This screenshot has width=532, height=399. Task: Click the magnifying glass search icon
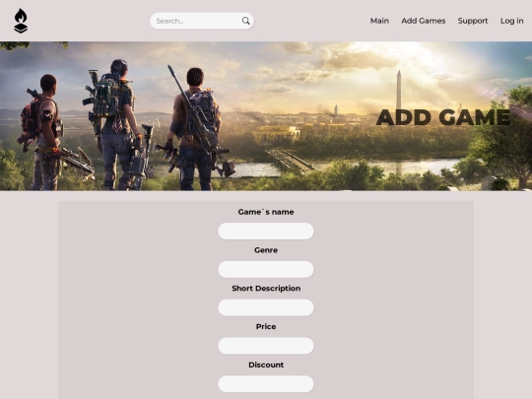tap(246, 21)
